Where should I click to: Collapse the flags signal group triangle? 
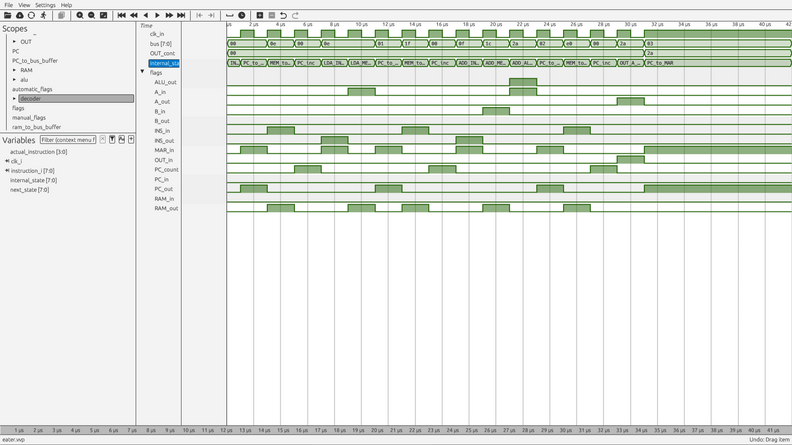142,72
